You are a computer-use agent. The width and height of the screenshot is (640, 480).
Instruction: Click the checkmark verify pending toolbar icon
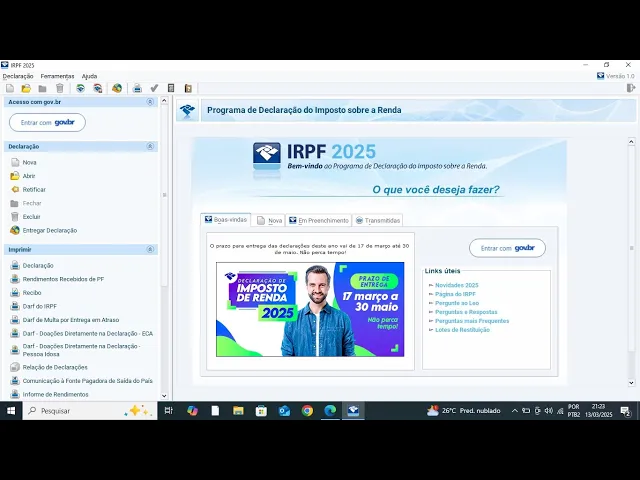(154, 88)
